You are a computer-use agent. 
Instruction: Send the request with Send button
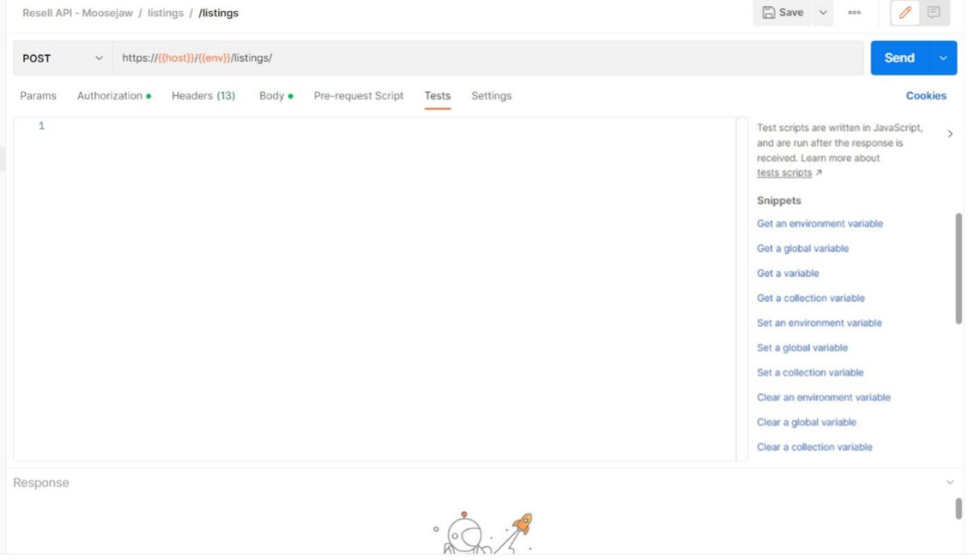point(898,58)
